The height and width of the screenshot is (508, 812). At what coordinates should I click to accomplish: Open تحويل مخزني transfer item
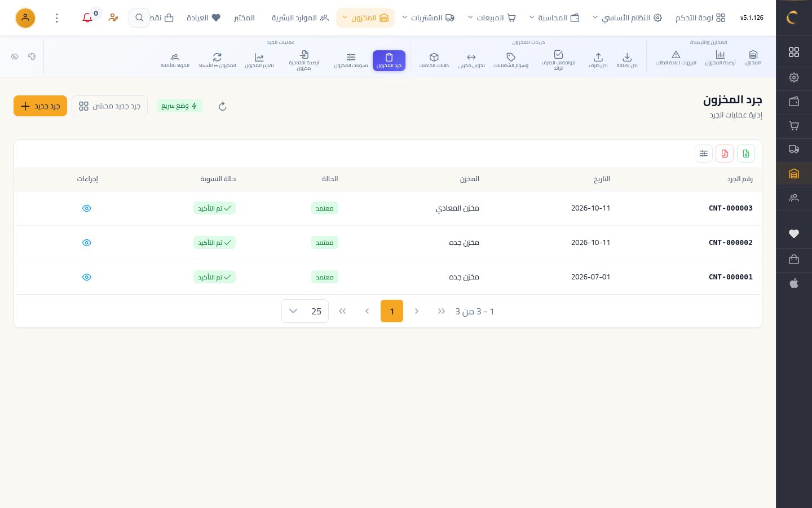click(471, 60)
